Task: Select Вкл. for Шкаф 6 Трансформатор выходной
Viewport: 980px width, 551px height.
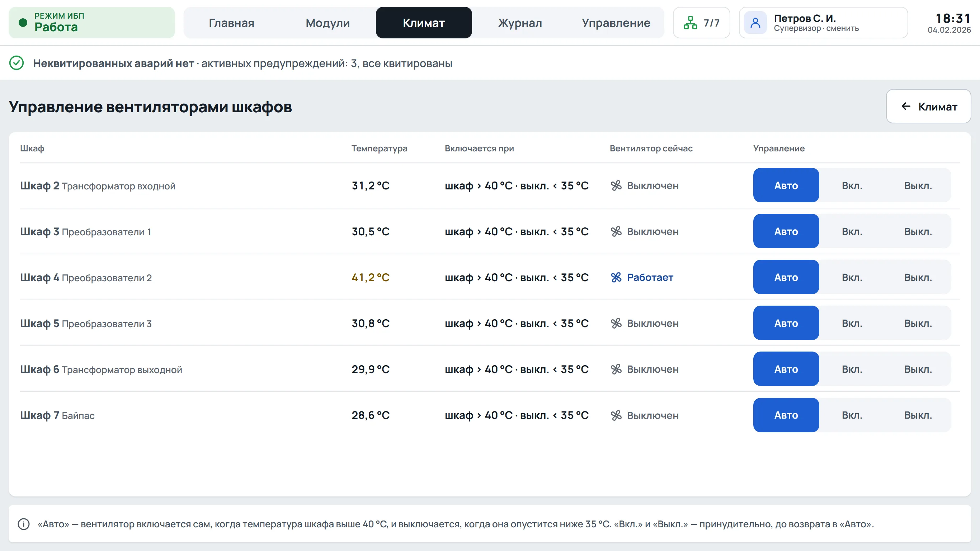Action: [x=852, y=369]
